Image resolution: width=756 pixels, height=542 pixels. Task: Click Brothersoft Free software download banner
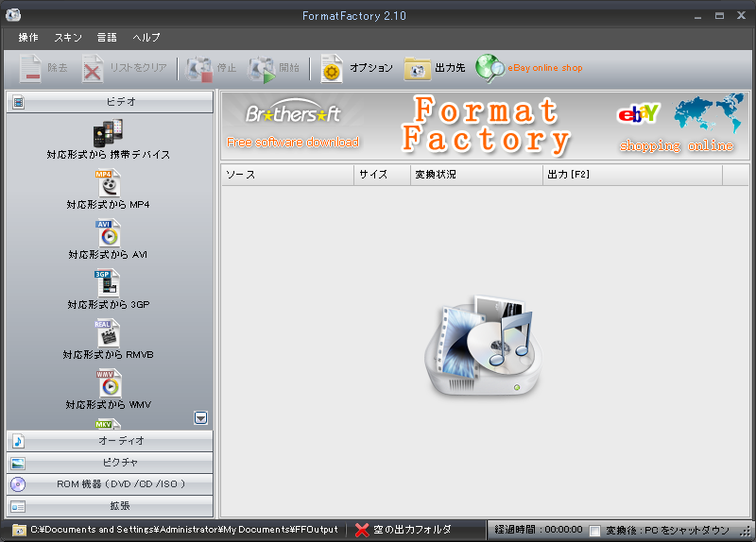coord(293,126)
